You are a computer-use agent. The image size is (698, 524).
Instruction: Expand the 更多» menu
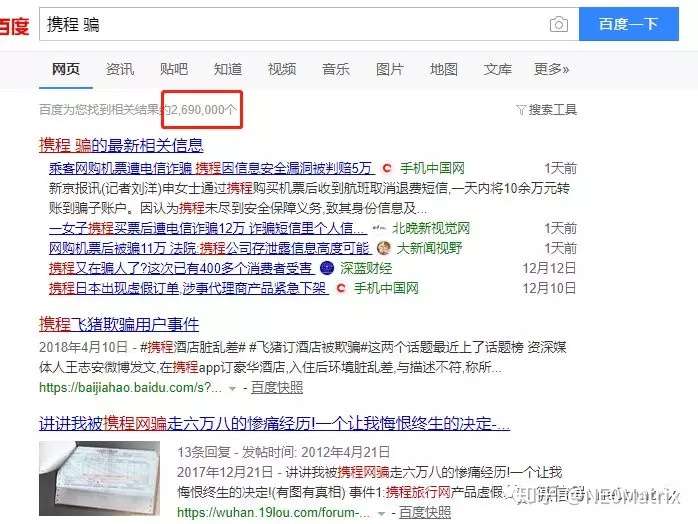tap(552, 69)
